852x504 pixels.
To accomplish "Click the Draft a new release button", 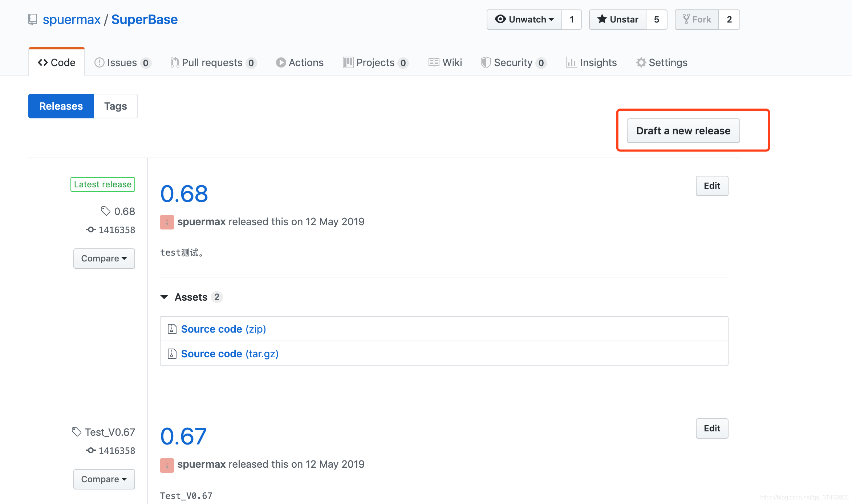I will (683, 131).
